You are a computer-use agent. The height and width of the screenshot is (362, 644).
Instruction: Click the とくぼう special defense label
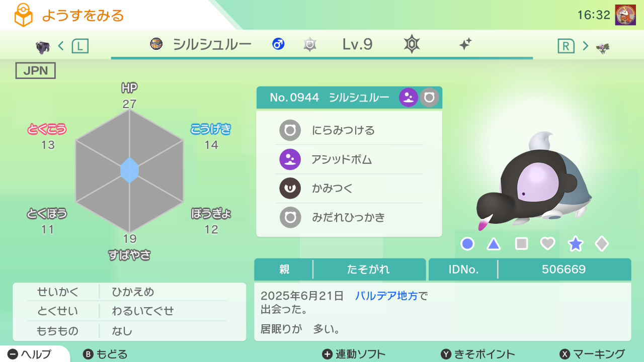47,214
